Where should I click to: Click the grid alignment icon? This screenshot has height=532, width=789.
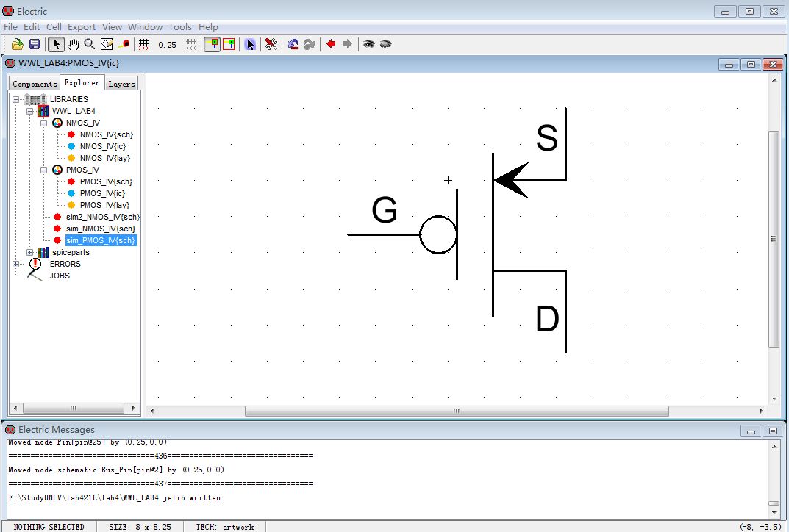click(144, 44)
